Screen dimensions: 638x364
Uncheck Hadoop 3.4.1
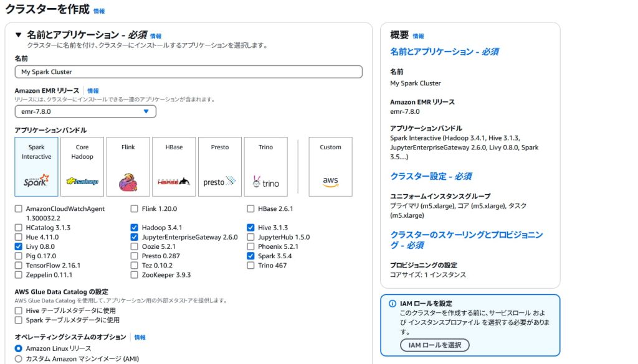click(x=135, y=228)
